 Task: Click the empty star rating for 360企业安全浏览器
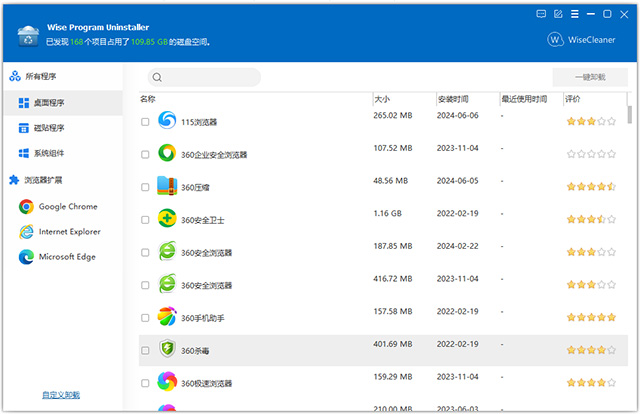(591, 154)
